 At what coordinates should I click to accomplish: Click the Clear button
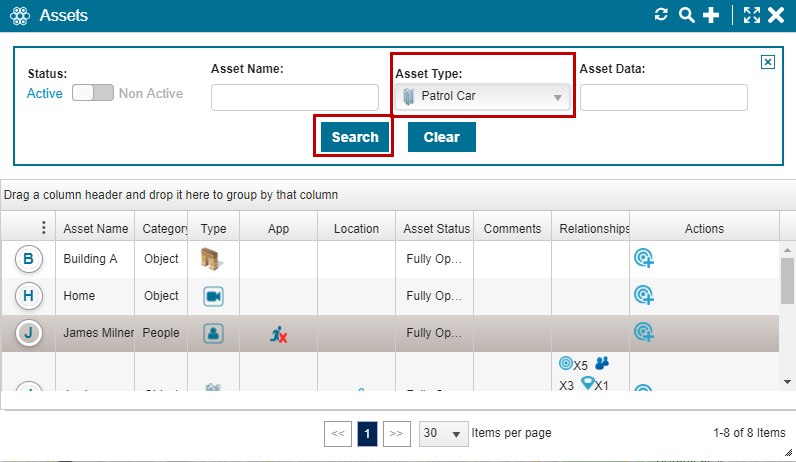tap(441, 137)
